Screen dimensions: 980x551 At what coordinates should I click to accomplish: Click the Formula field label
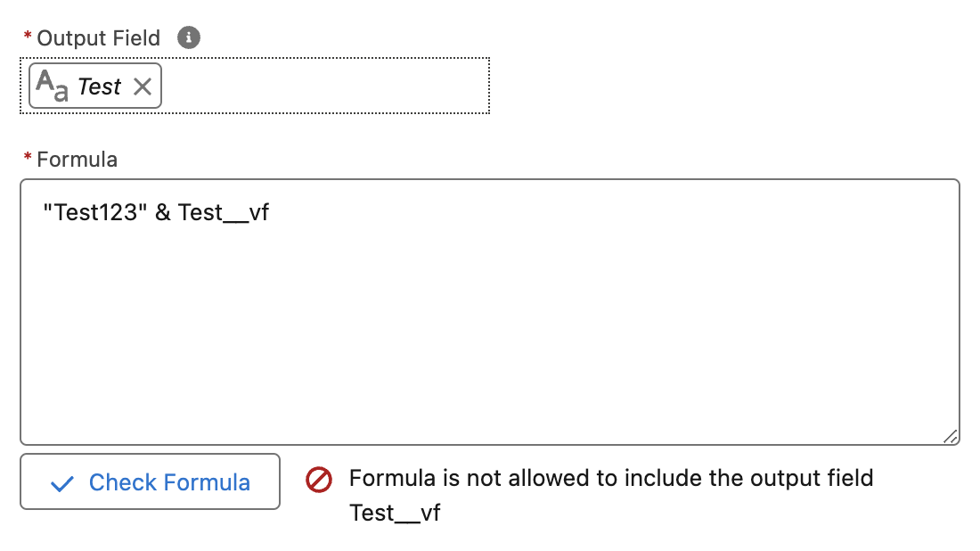(x=77, y=159)
